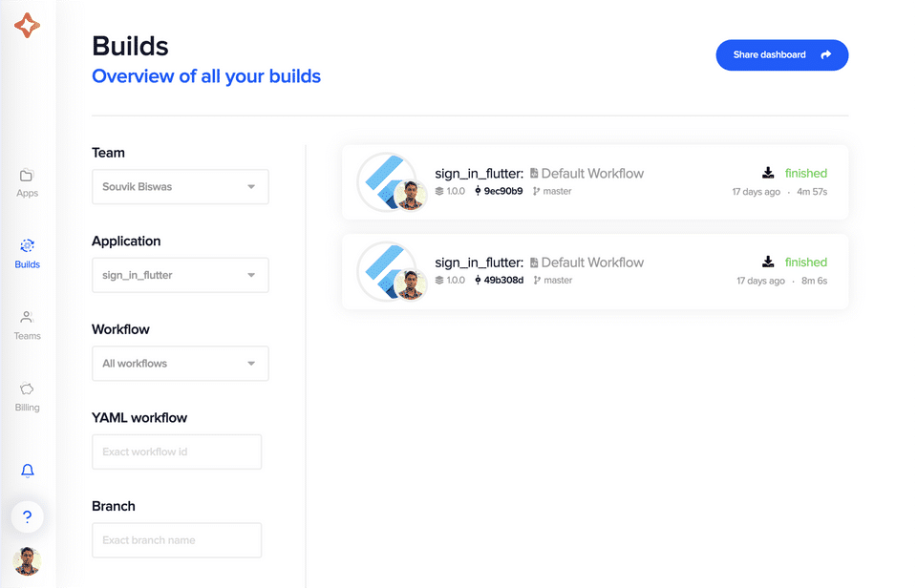Open the user profile avatar
Screen dimensions: 917x588
[x=27, y=560]
